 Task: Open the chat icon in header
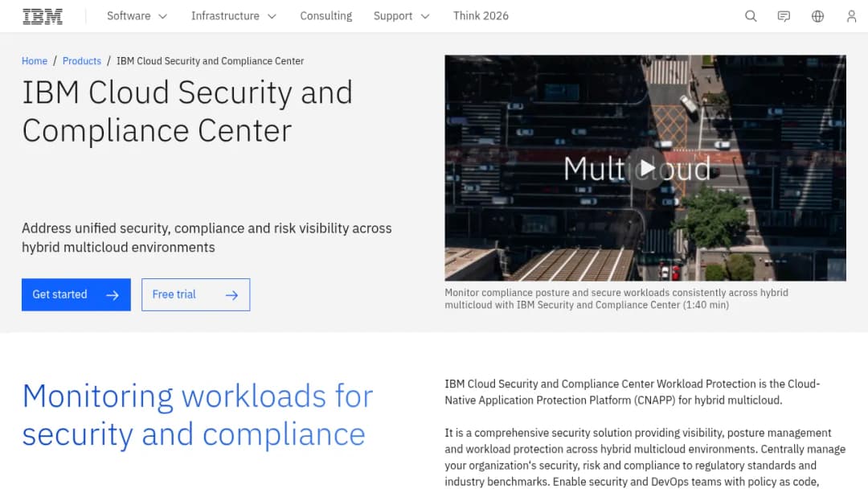pos(784,16)
